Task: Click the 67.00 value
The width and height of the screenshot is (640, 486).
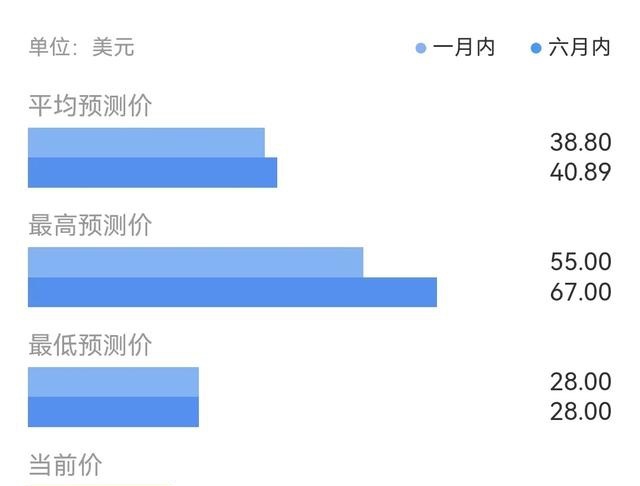Action: tap(580, 292)
